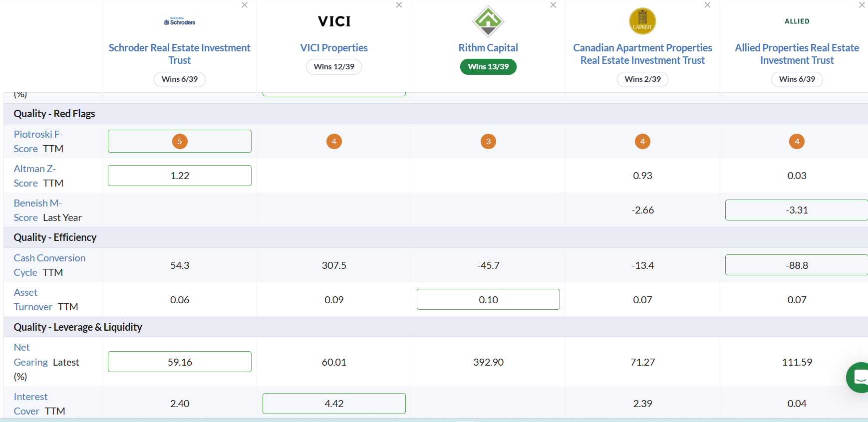Viewport: 868px width, 422px height.
Task: Remove Schroder Real Estate column via X
Action: [x=245, y=5]
